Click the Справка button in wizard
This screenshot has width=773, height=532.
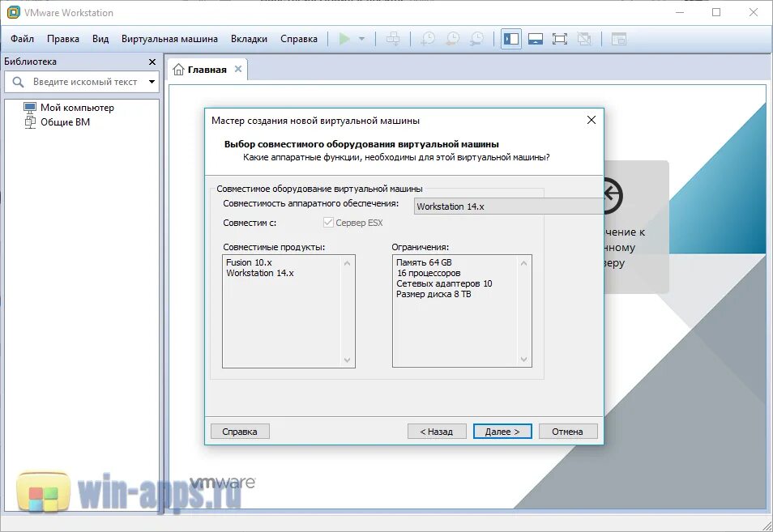[240, 432]
